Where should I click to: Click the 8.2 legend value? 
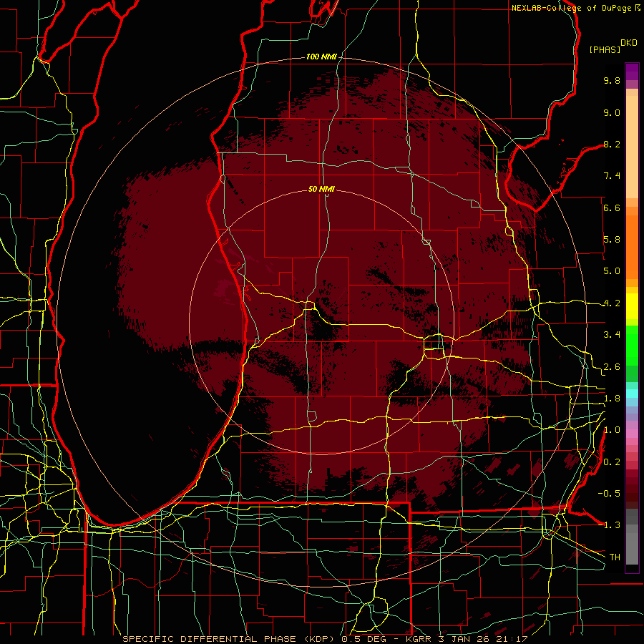[612, 144]
